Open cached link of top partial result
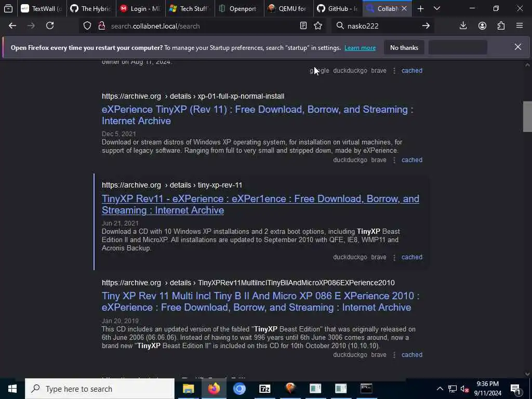 coord(412,71)
